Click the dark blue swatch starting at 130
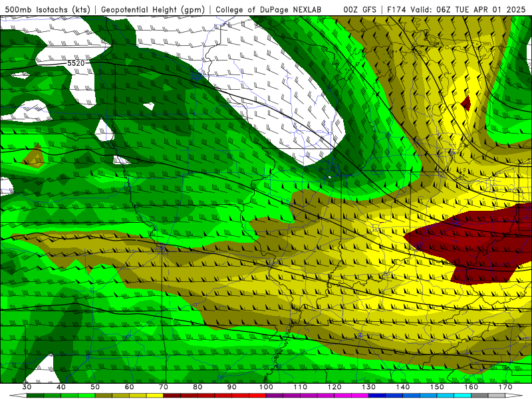Screen dimensions: 532x399 (377, 396)
